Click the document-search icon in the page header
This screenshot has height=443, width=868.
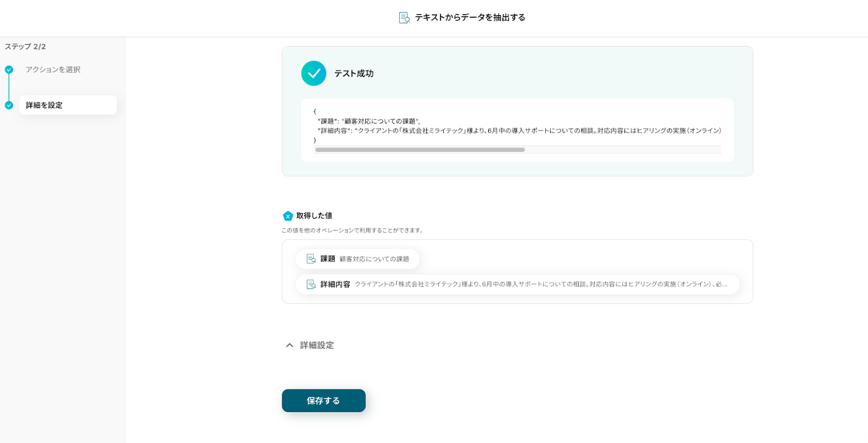pos(404,18)
